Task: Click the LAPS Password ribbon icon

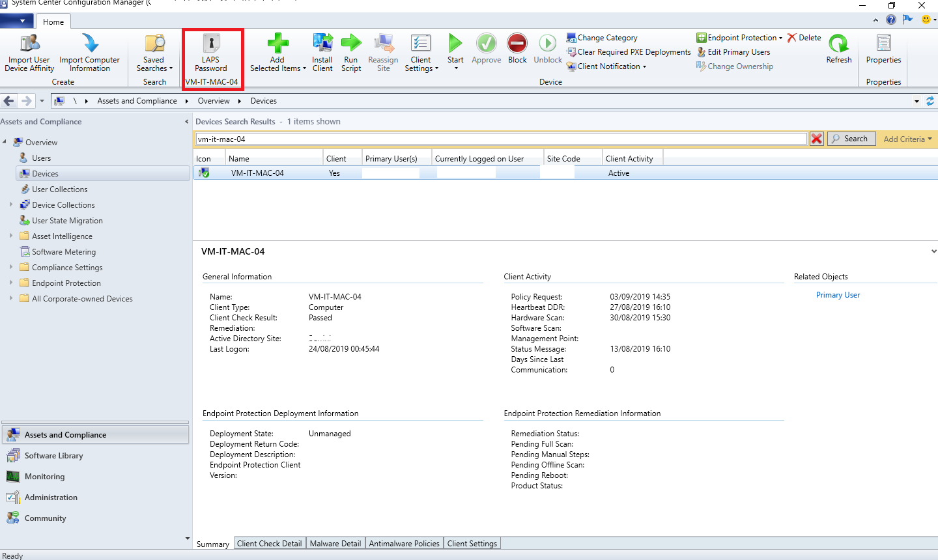Action: (211, 44)
